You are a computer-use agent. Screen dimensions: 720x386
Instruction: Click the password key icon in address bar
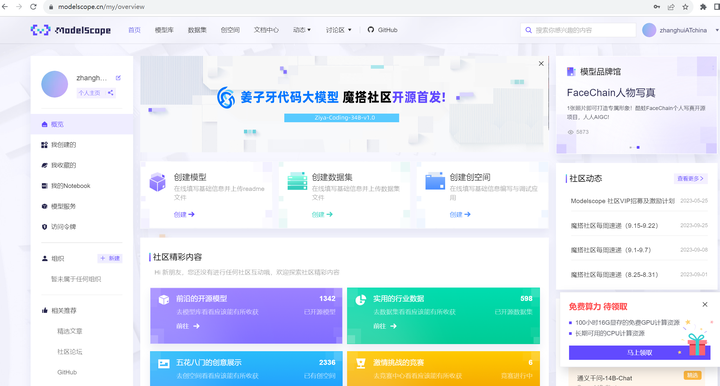(657, 6)
